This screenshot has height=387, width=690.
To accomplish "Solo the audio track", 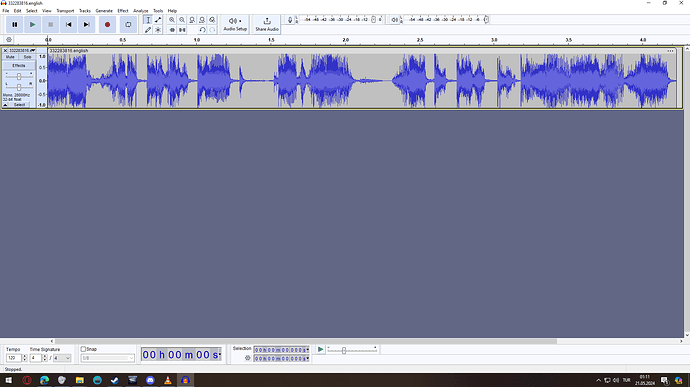I will (27, 57).
